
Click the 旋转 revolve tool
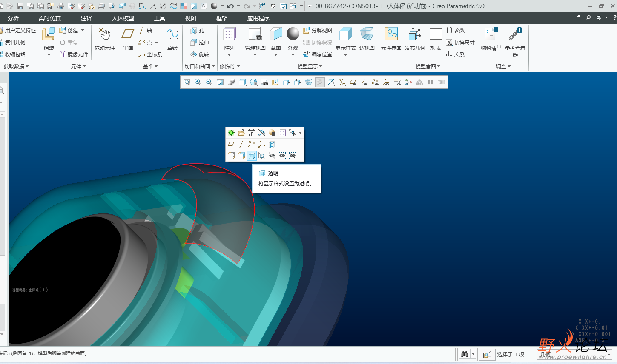click(200, 54)
